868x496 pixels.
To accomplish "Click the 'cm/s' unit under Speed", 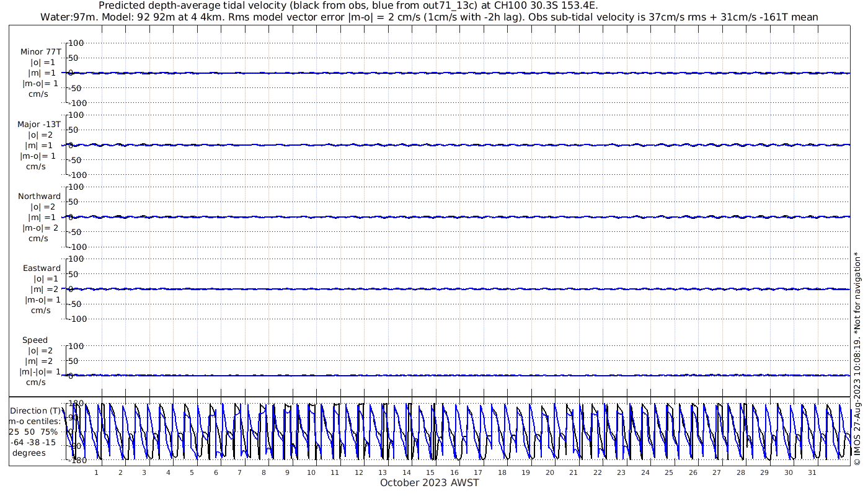I will click(x=36, y=383).
